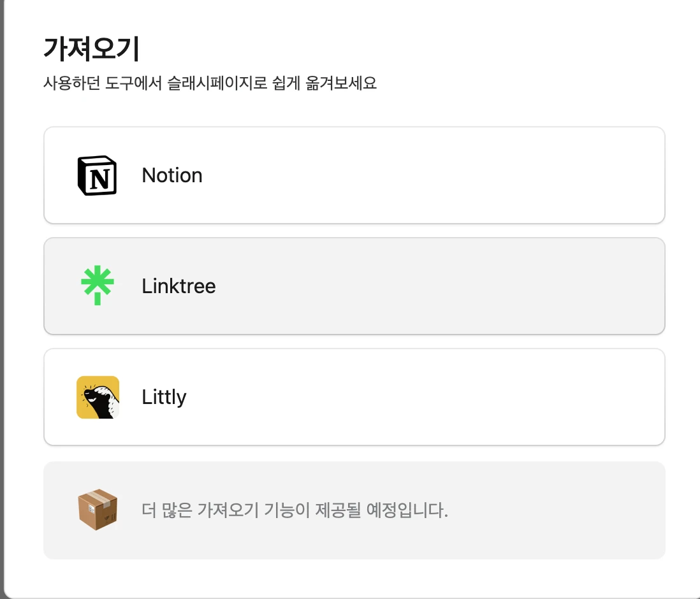Choose the highlighted Linktree import card
The width and height of the screenshot is (700, 599).
(x=354, y=286)
